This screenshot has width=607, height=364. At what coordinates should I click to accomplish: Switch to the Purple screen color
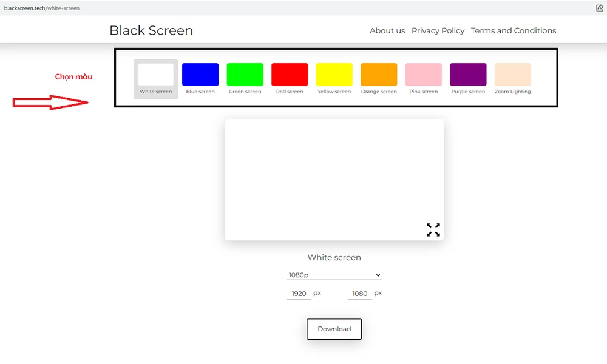point(468,79)
